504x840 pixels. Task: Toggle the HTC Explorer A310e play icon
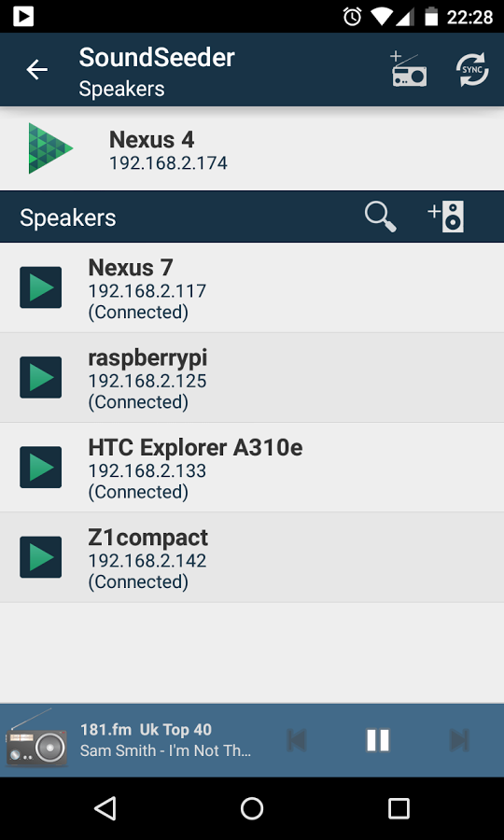pos(41,468)
